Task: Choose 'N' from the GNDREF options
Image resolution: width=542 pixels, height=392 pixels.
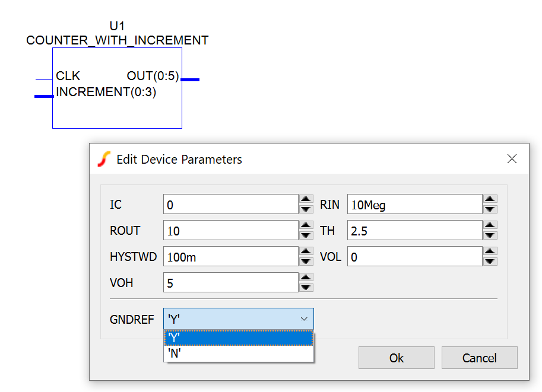Action: pyautogui.click(x=238, y=353)
